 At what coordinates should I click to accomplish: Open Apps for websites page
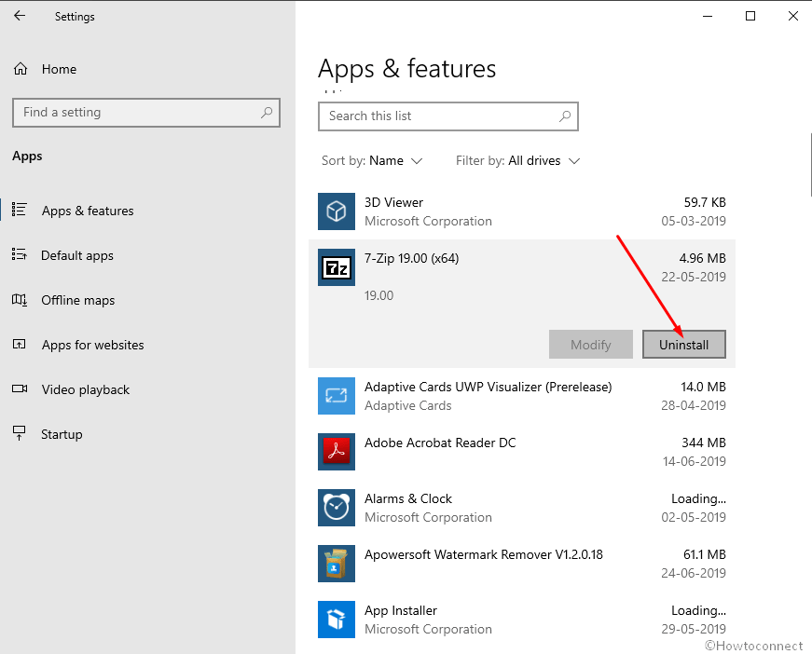tap(92, 345)
